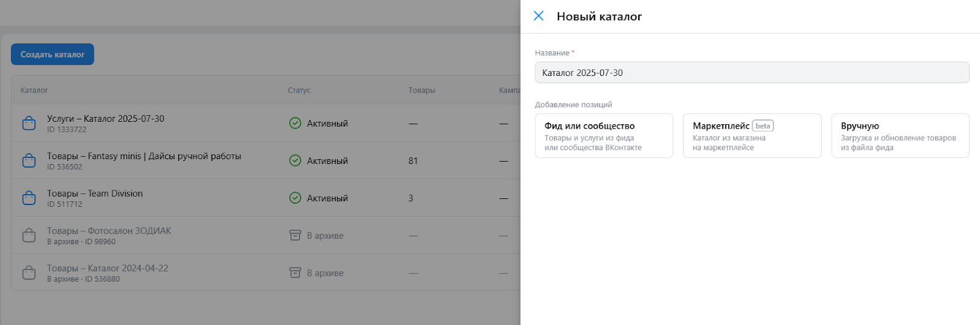Screen dimensions: 980x325
Task: Click the bag icon for Услуги catalog
Action: click(29, 124)
